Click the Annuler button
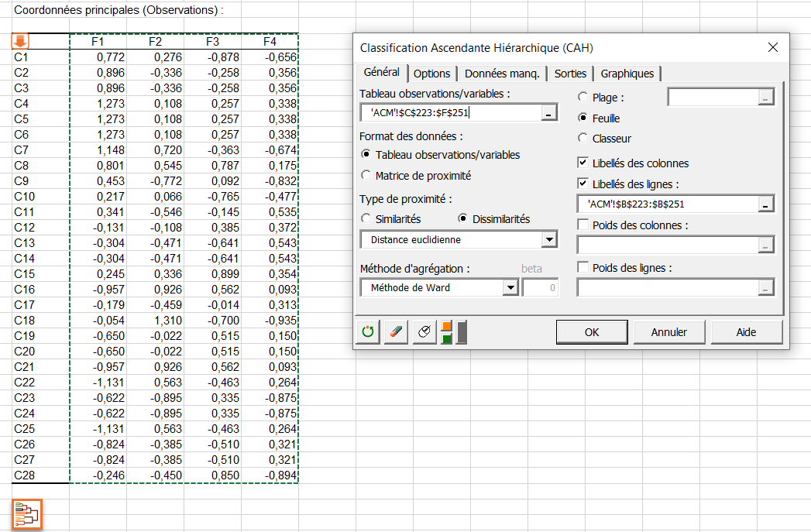The height and width of the screenshot is (532, 811). [x=668, y=332]
